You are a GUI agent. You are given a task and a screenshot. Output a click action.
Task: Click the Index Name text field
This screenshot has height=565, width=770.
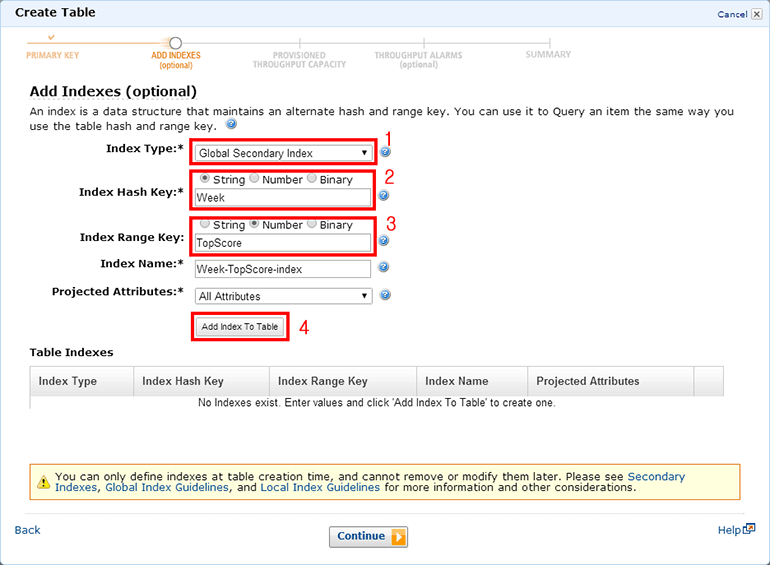click(283, 269)
